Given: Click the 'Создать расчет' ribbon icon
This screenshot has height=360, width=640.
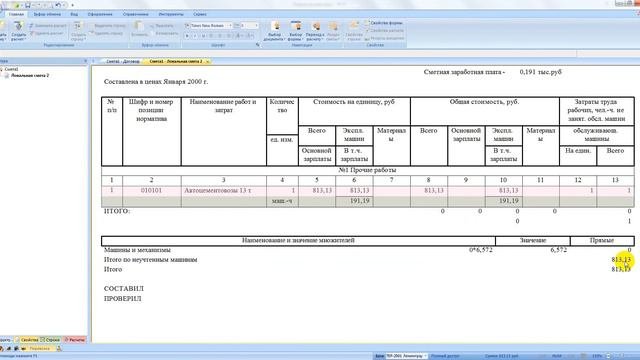Looking at the screenshot, I should (x=18, y=31).
